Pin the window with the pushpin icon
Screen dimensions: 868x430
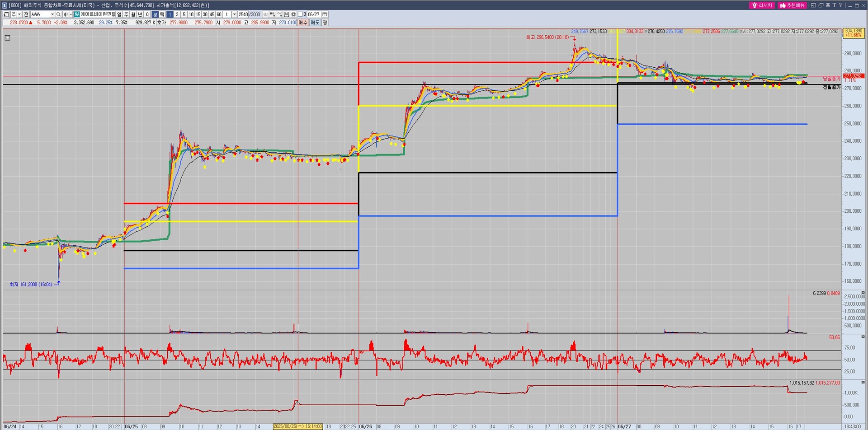(828, 5)
